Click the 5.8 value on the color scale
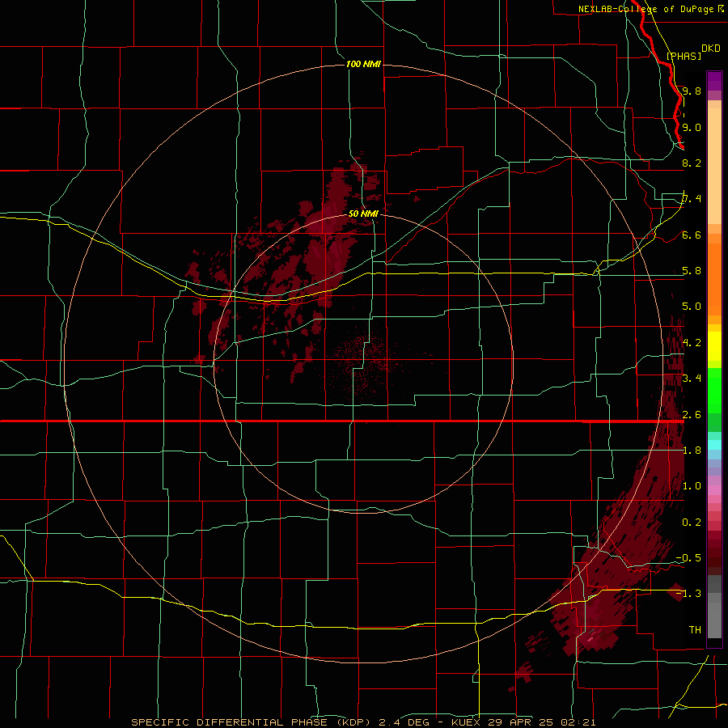Image resolution: width=728 pixels, height=728 pixels. [x=692, y=271]
